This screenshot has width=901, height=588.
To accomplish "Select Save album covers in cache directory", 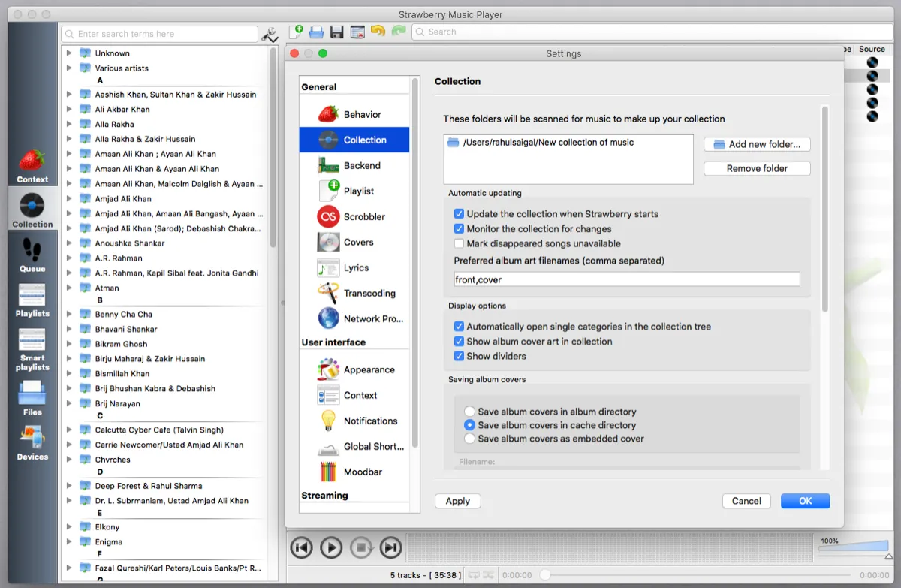I will pyautogui.click(x=469, y=425).
